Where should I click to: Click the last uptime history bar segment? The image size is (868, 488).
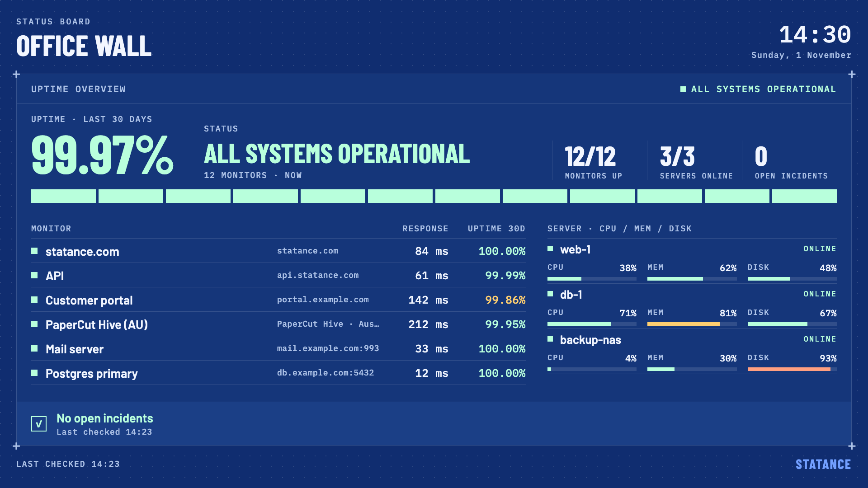coord(804,196)
